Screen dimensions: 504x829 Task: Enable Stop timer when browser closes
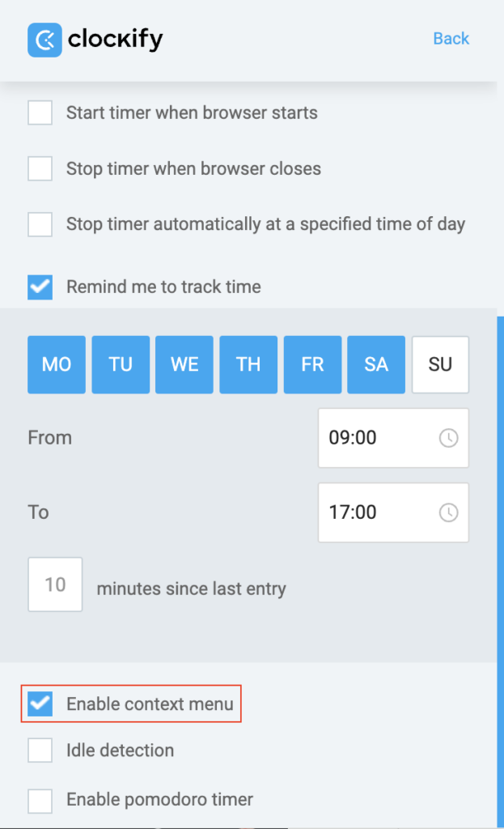click(40, 169)
